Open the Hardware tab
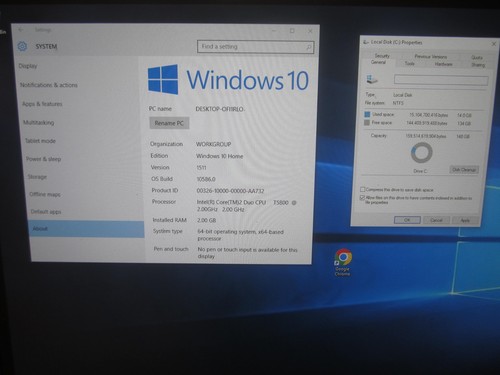The width and height of the screenshot is (500, 375). click(444, 64)
